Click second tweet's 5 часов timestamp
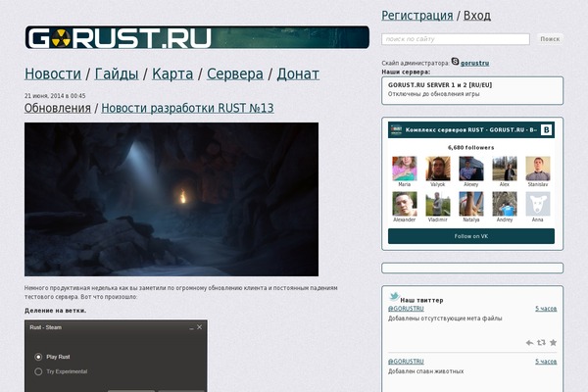 (x=546, y=362)
